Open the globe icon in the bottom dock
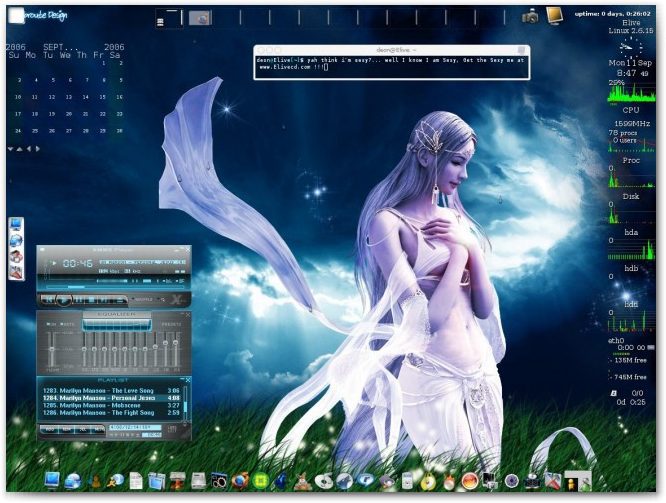Image resolution: width=666 pixels, height=503 pixels. 73,481
